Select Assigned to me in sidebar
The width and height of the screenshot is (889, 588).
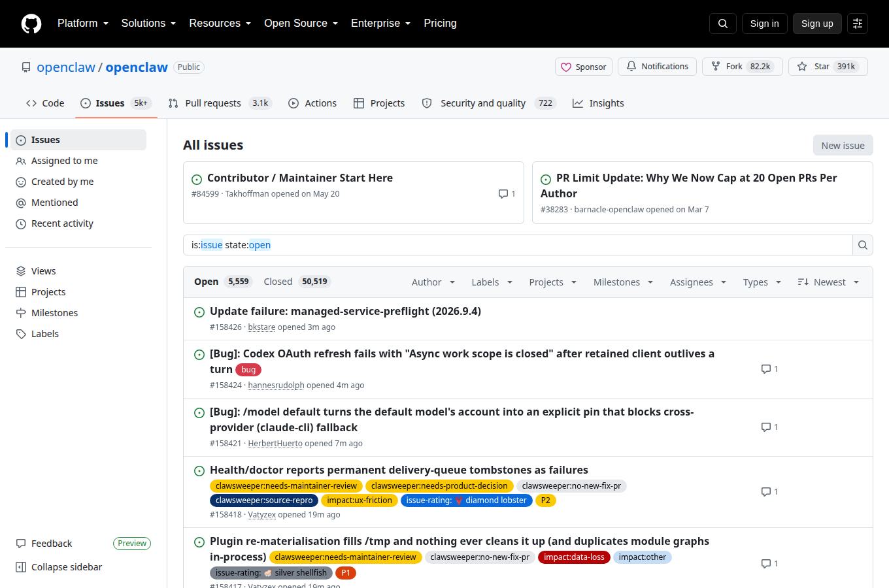click(x=78, y=161)
